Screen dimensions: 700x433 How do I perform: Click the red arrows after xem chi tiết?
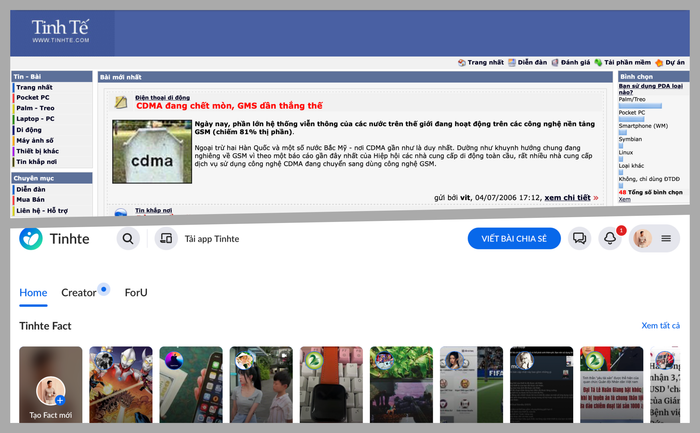[x=596, y=198]
